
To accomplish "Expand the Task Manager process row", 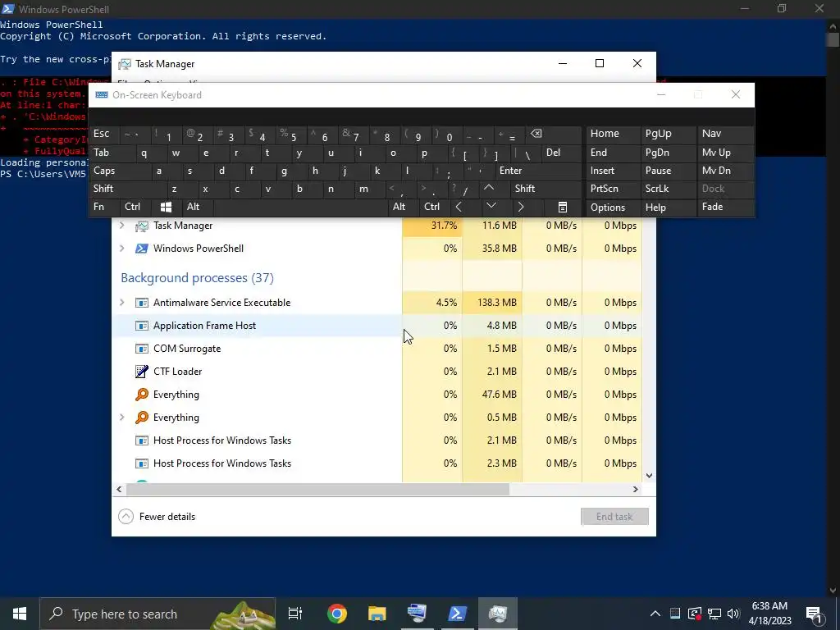I will (122, 226).
